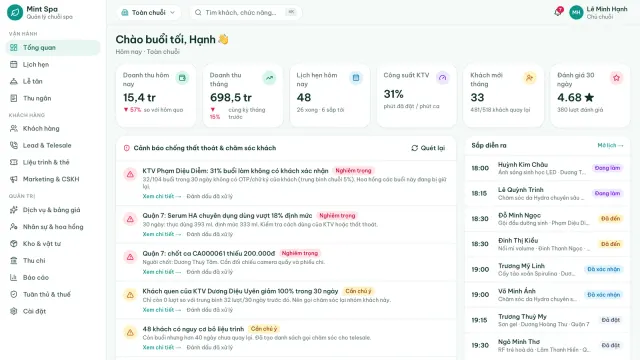Click warning icon for Serum HA alert

click(x=130, y=220)
